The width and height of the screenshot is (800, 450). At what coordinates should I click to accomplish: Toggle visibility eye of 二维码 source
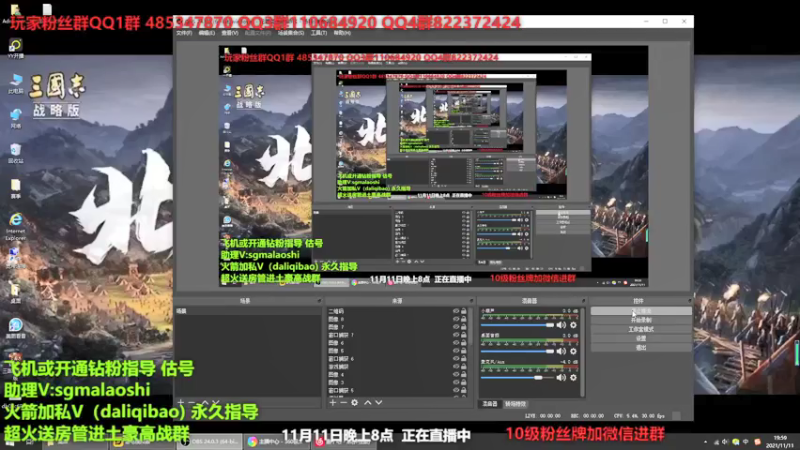pyautogui.click(x=456, y=311)
